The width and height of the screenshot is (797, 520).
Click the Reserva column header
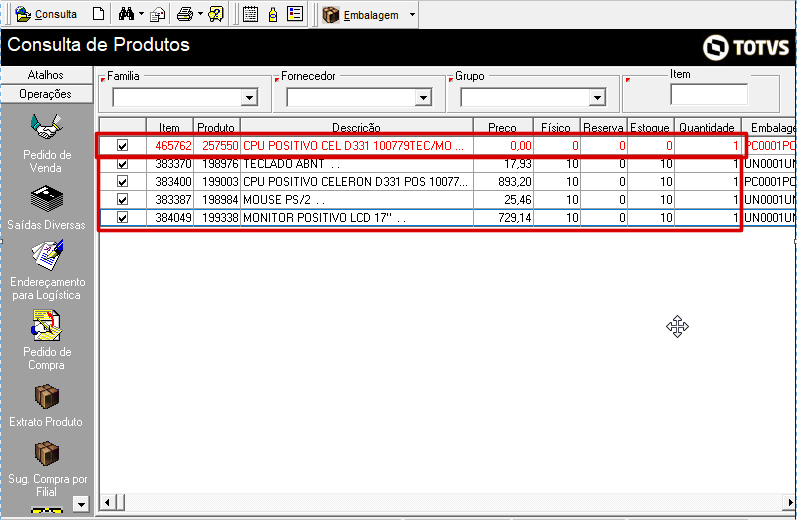(603, 127)
